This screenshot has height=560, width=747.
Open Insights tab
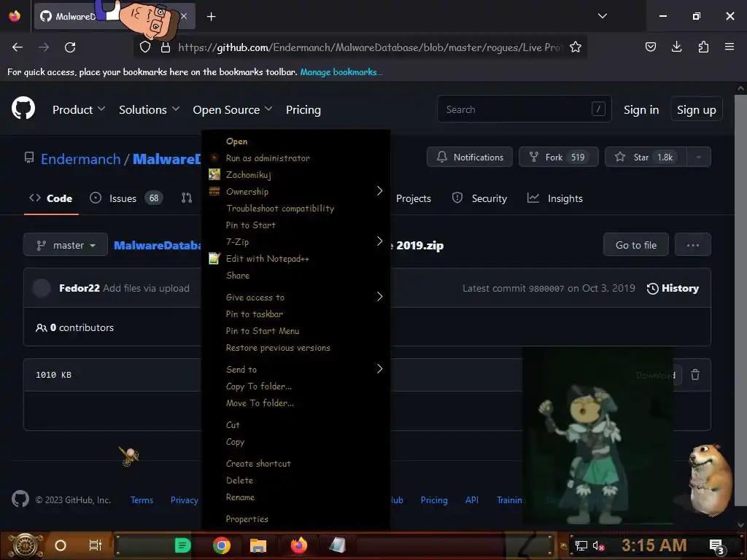(555, 198)
